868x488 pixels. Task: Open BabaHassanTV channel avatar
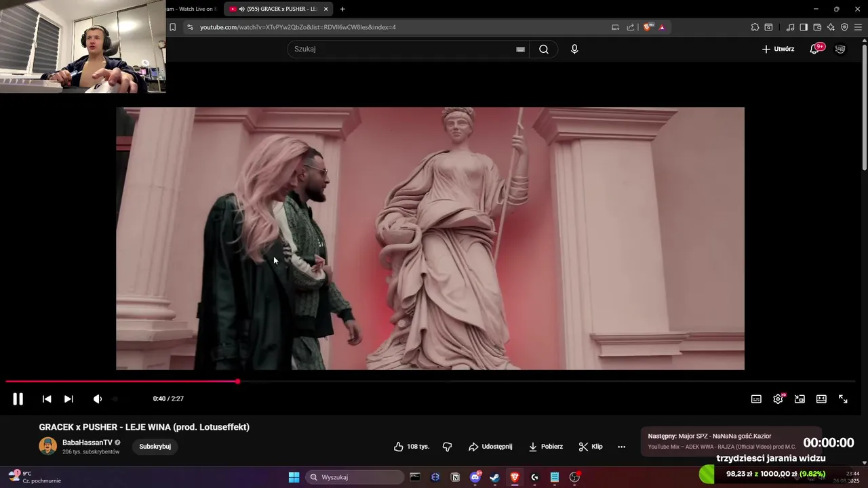(x=48, y=446)
